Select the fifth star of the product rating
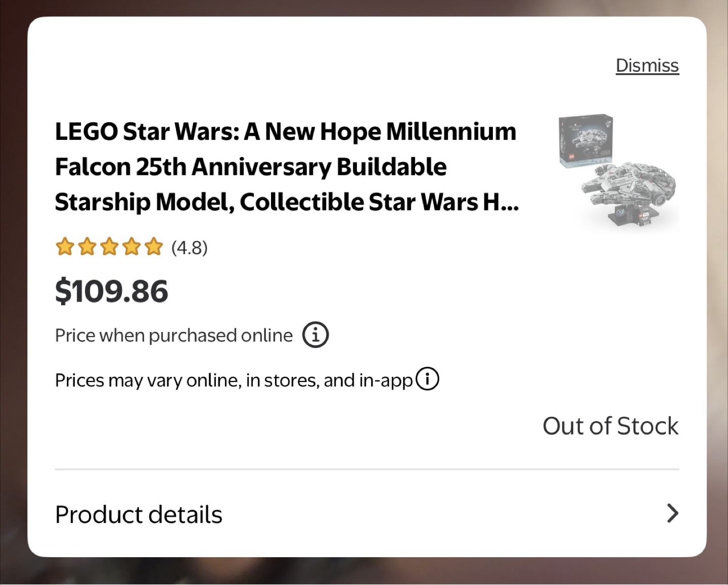 [152, 247]
